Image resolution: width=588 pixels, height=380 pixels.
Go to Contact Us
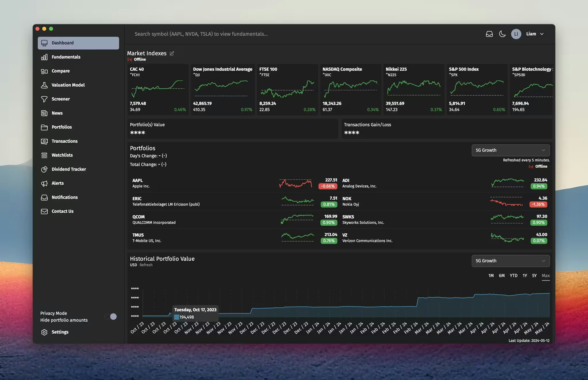click(x=78, y=212)
